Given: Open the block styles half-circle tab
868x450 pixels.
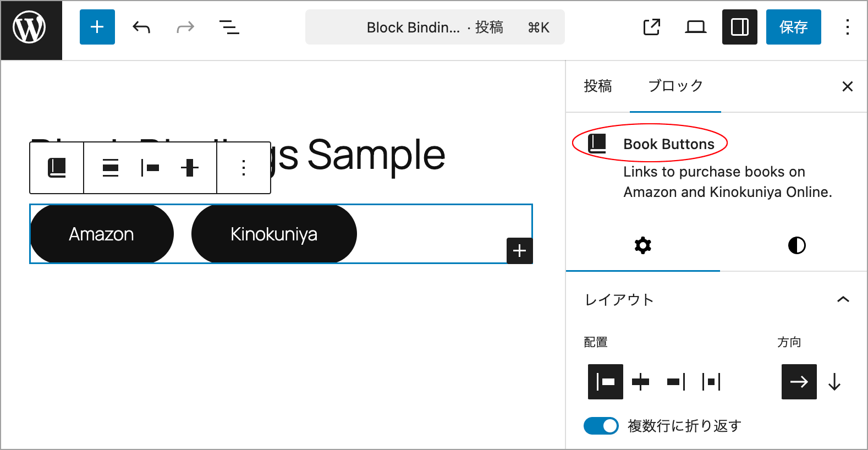Looking at the screenshot, I should (x=797, y=245).
